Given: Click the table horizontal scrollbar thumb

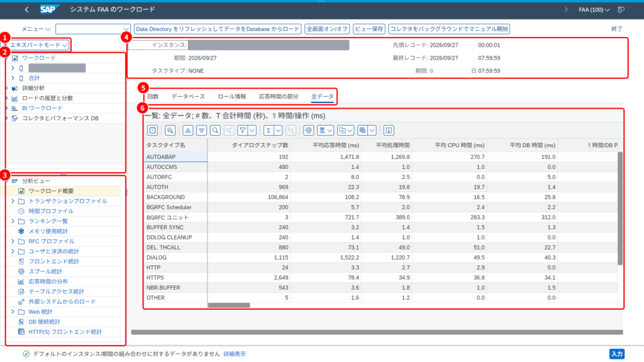Looking at the screenshot, I should [229, 305].
